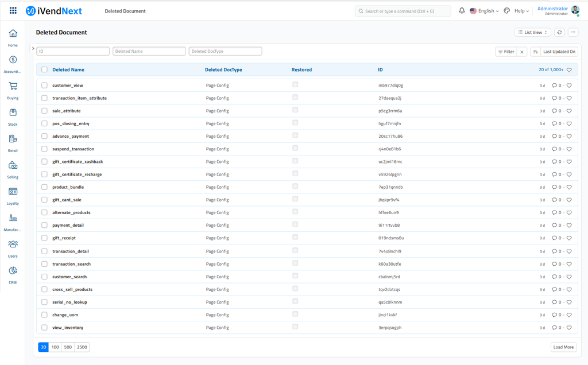Open the Filter options

[x=506, y=51]
